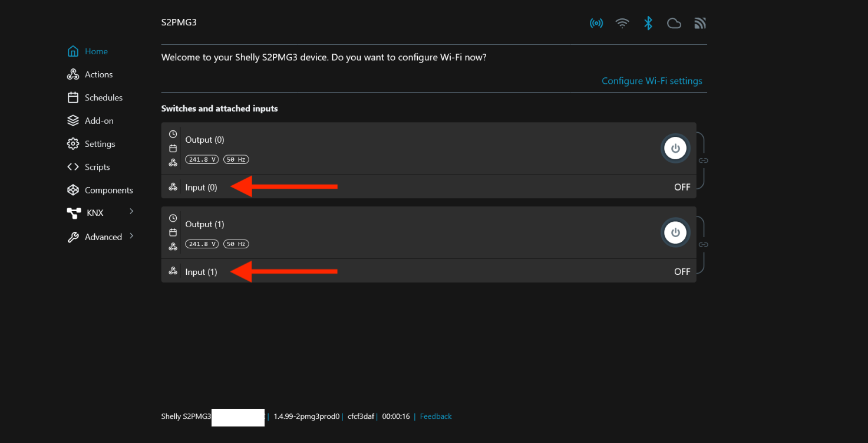Click Configure Wi-Fi settings link

(x=652, y=81)
